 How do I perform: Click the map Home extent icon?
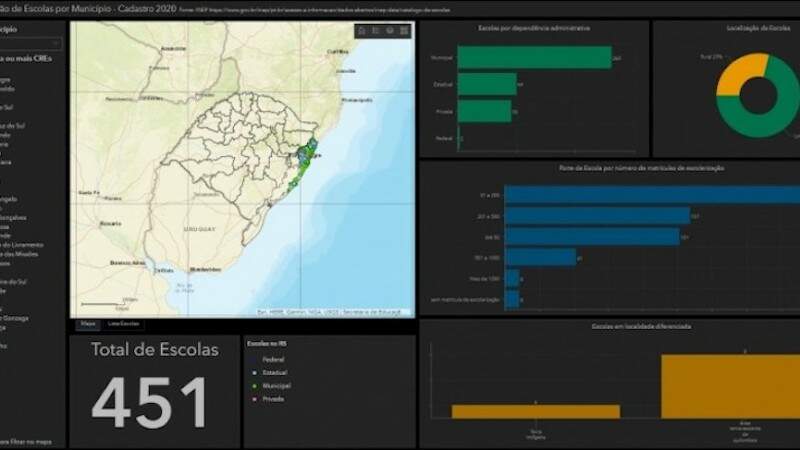(x=362, y=31)
